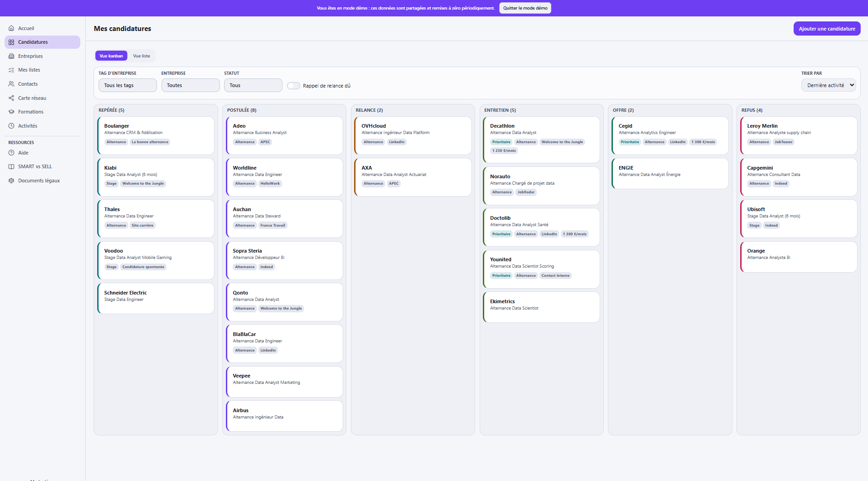The height and width of the screenshot is (481, 868).
Task: Go to Entreprises in the sidebar
Action: (42, 56)
